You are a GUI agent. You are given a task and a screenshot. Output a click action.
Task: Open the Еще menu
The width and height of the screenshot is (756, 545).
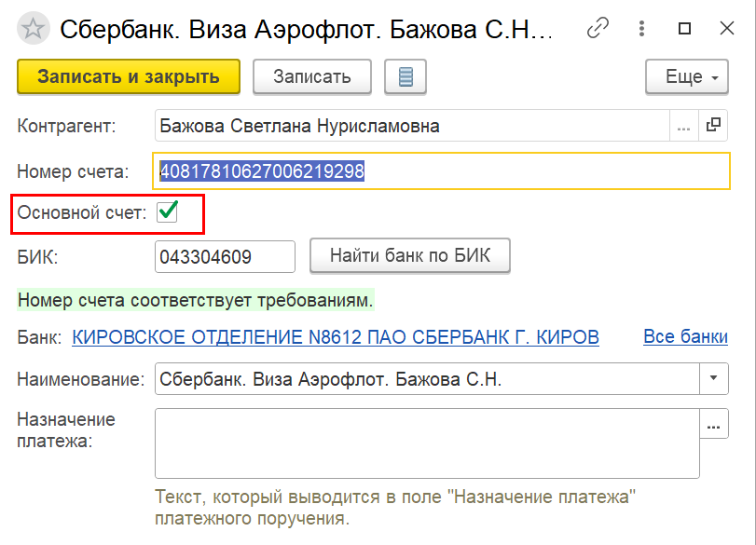[686, 77]
